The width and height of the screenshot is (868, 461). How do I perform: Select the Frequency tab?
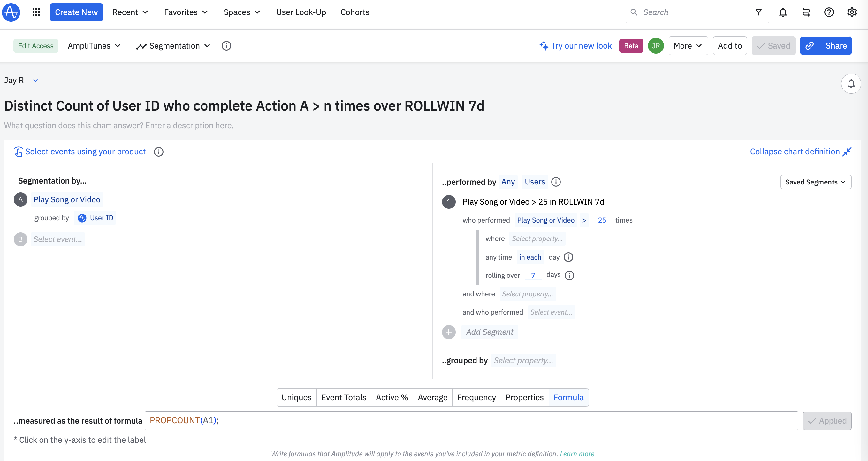pyautogui.click(x=476, y=397)
